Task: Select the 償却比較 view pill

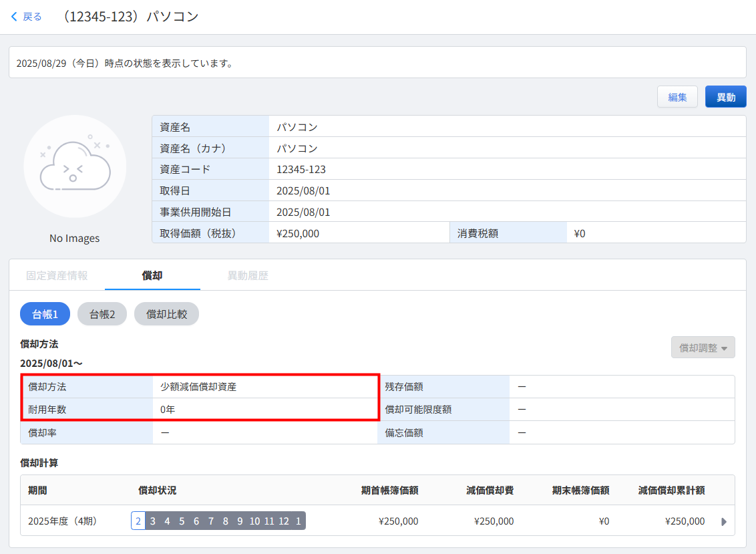Action: (166, 314)
